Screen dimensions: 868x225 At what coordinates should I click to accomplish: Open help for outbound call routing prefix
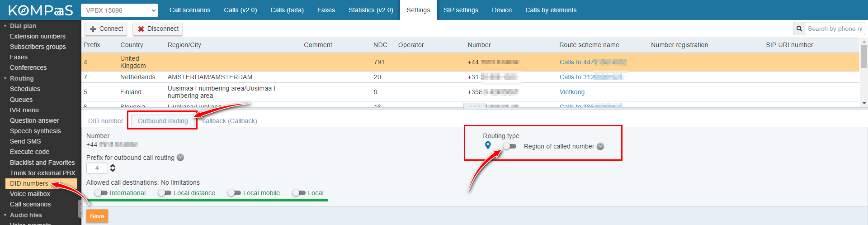(180, 158)
